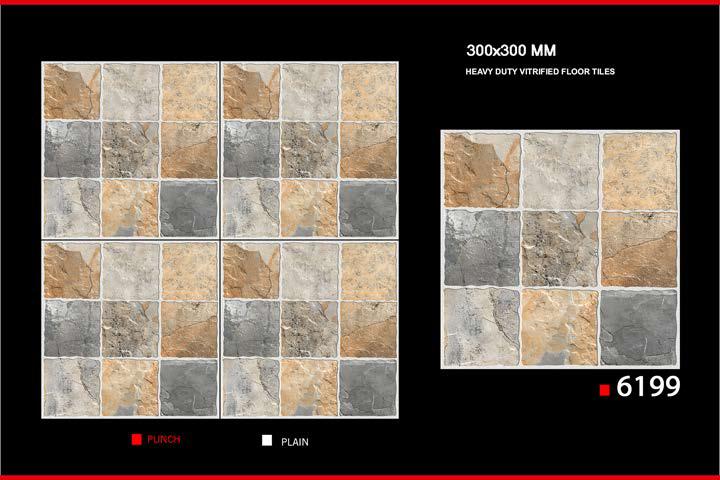This screenshot has height=480, width=720.
Task: Click the white PLAIN legend square
Action: click(x=267, y=440)
